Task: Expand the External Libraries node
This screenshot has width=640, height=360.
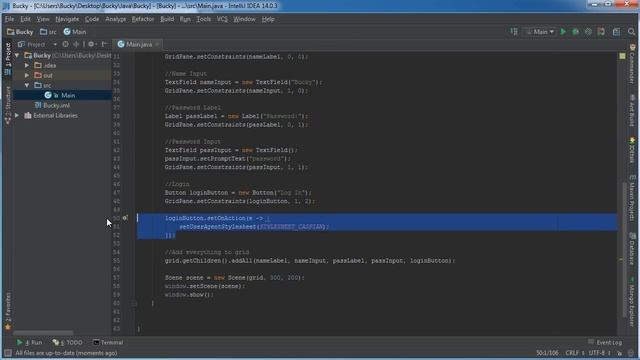Action: pos(17,116)
